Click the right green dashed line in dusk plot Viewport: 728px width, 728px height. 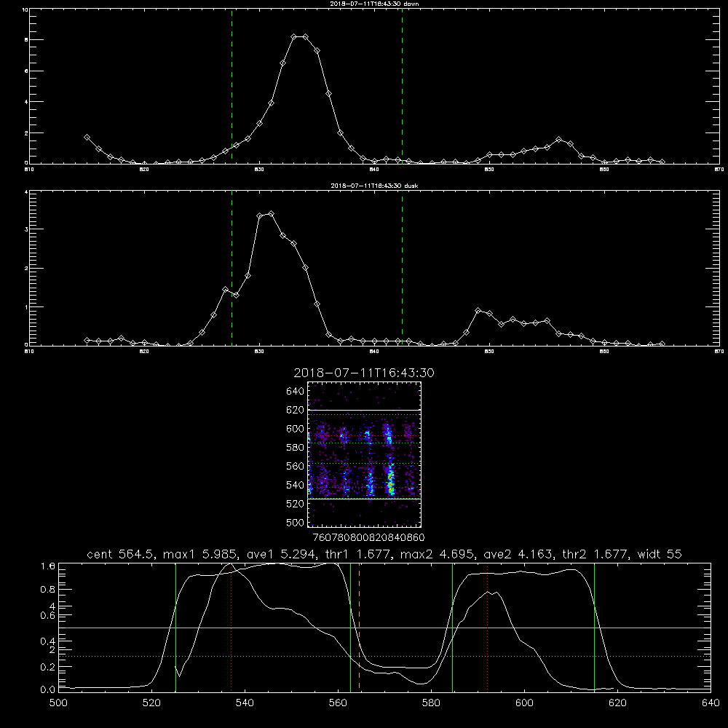(x=402, y=268)
